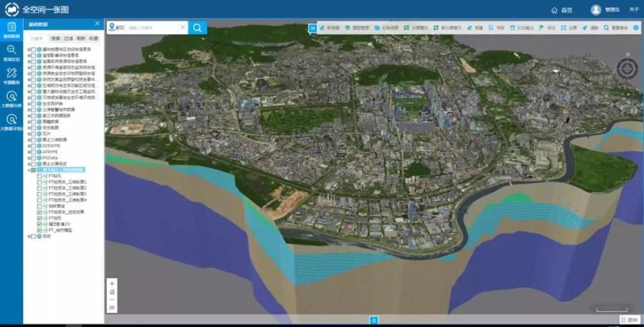Screen dimensions: 644x327
Task: Open the 书签 bookmark tool
Action: click(497, 28)
